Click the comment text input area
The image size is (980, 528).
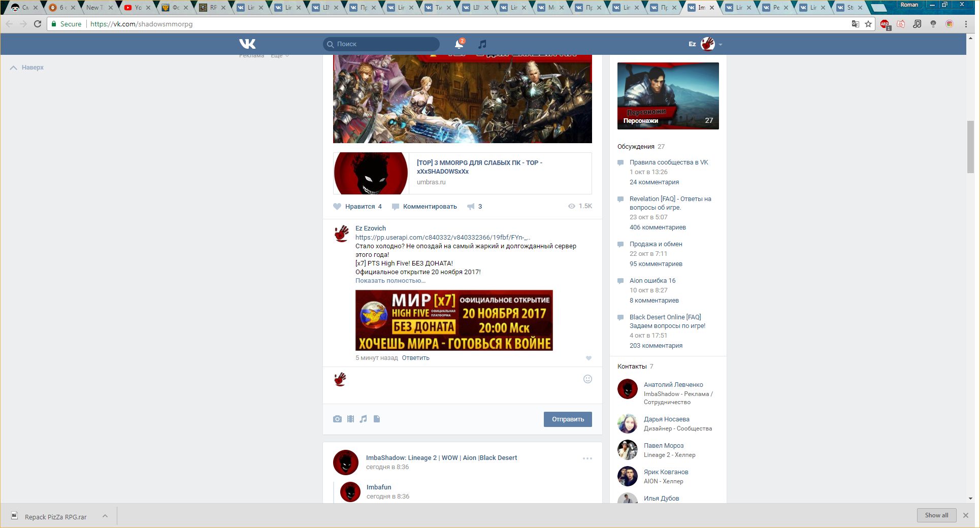[465, 385]
